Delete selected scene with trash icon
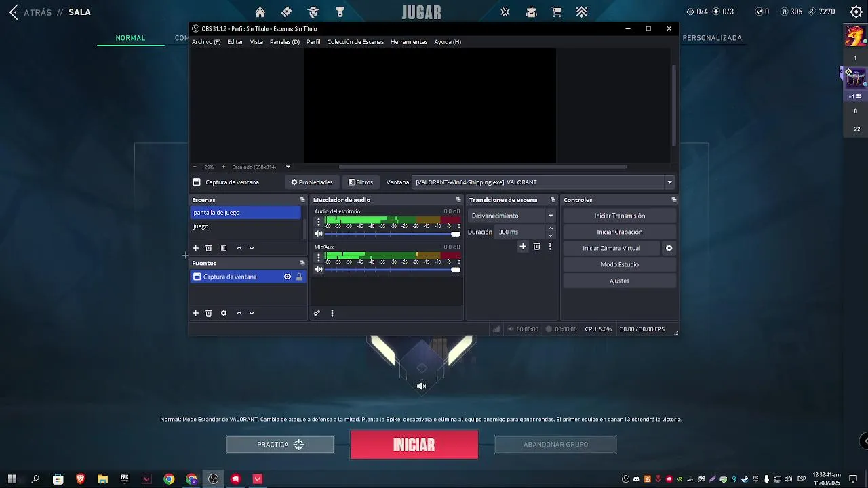 pos(209,248)
